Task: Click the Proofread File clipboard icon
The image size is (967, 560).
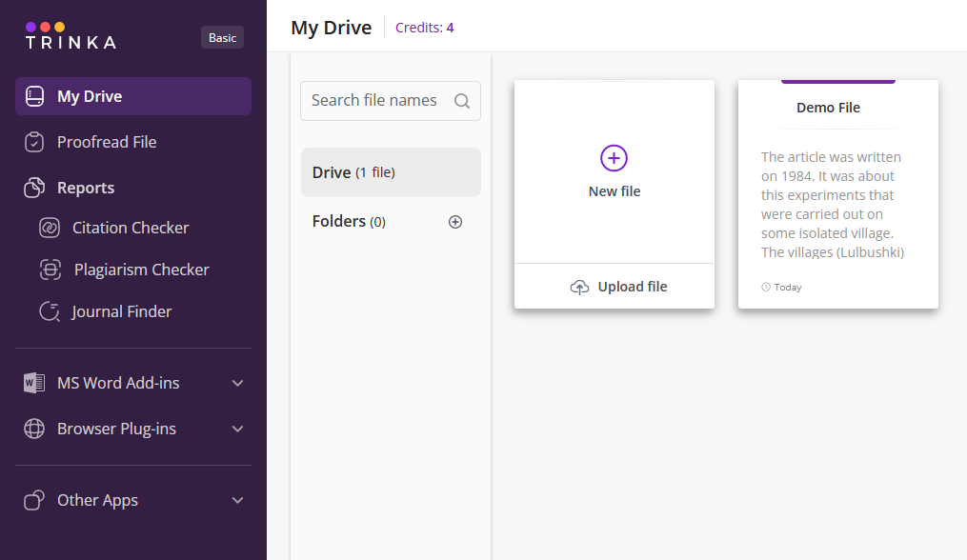Action: click(34, 142)
